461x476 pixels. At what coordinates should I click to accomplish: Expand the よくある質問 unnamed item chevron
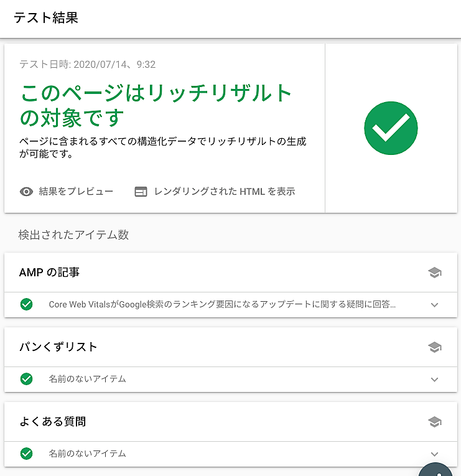[x=434, y=454]
